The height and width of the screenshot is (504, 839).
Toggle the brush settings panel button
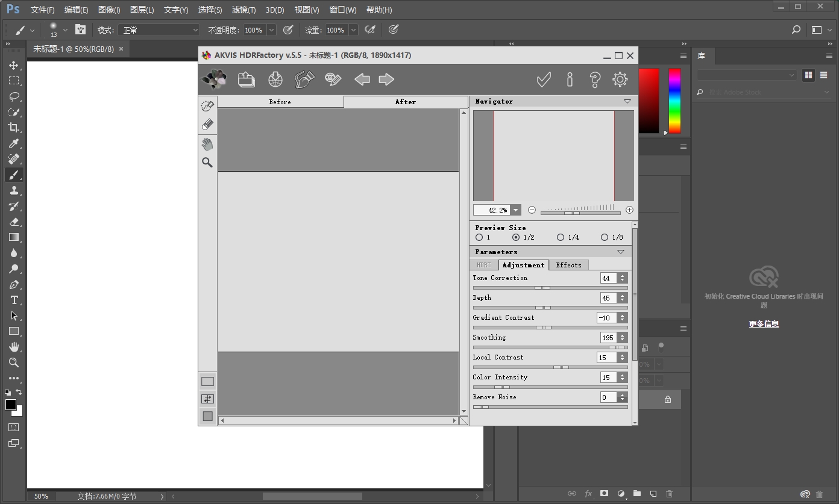(x=80, y=30)
